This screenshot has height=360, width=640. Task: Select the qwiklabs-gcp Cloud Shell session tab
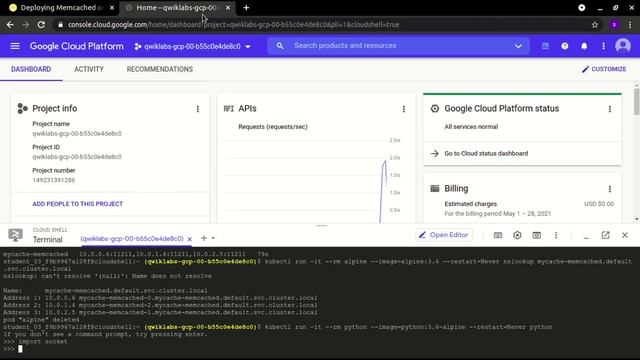(x=132, y=239)
